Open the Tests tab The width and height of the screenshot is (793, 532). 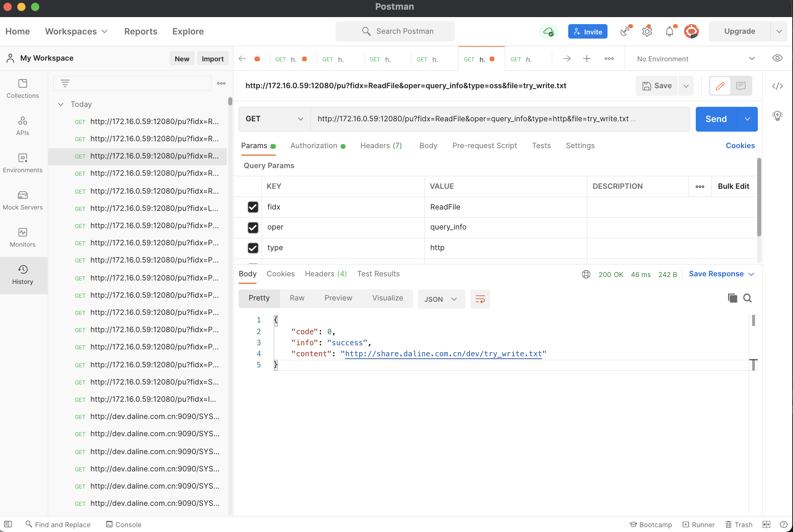pyautogui.click(x=541, y=146)
